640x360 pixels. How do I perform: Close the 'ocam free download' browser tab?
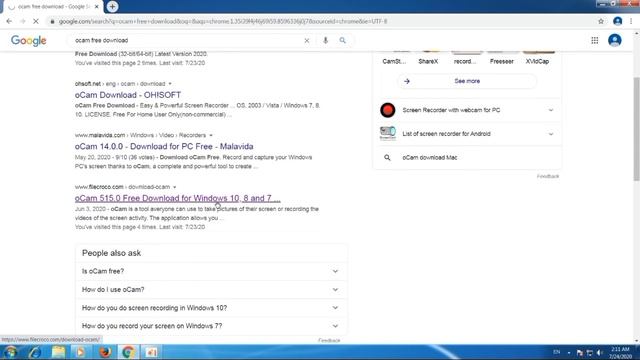pos(97,7)
